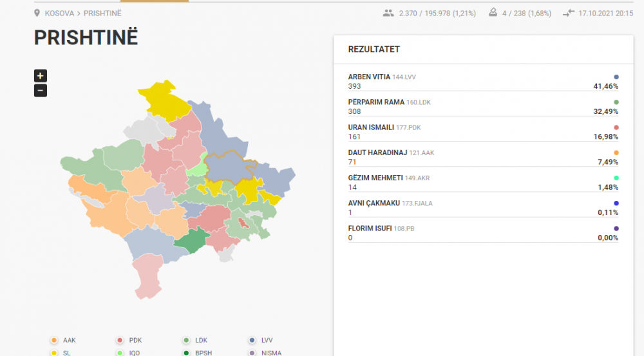Click the LDK legend color swatch
The image size is (644, 356).
pos(186,340)
